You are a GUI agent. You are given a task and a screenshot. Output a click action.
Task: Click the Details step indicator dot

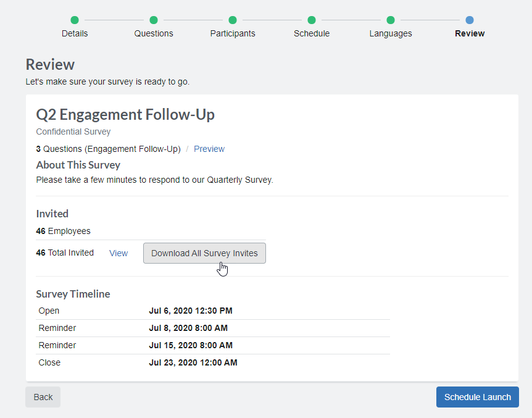(x=74, y=19)
